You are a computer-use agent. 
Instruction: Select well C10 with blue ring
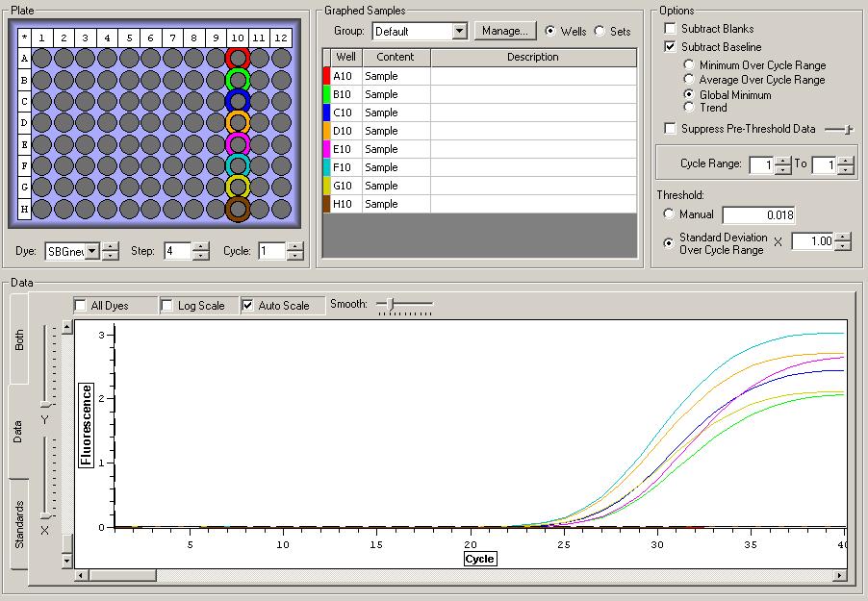point(238,101)
